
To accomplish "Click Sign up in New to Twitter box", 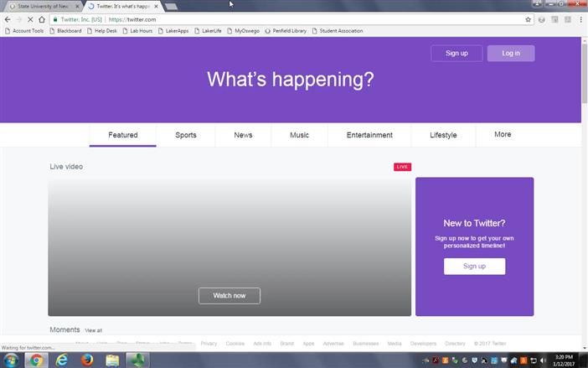I will (474, 267).
